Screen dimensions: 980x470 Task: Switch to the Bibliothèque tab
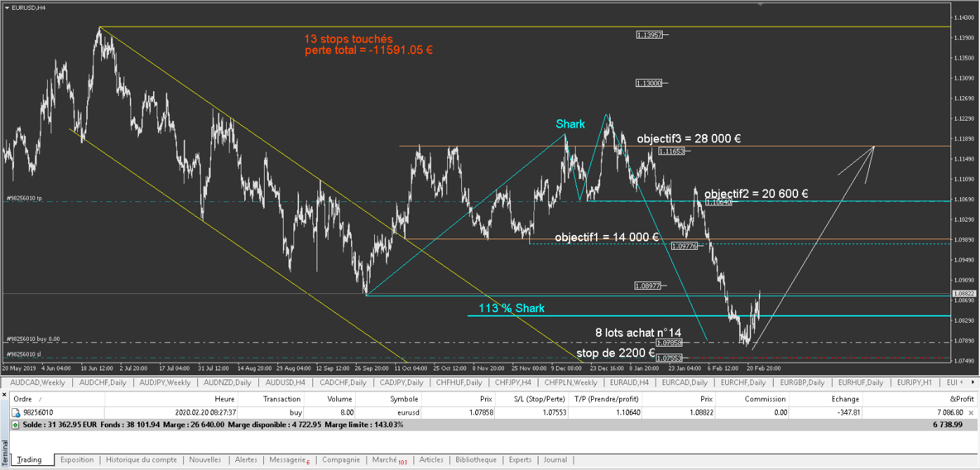[x=476, y=460]
